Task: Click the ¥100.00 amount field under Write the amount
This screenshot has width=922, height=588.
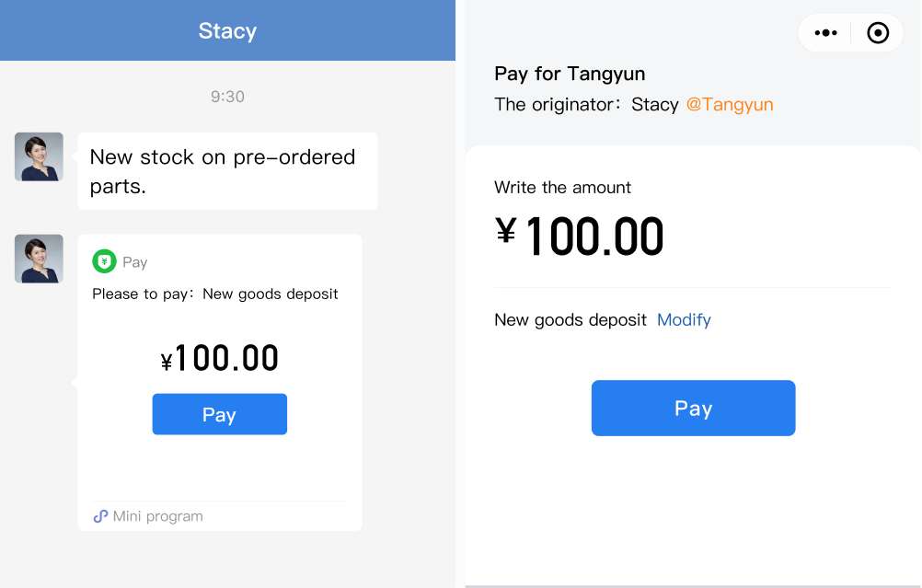Action: (580, 237)
